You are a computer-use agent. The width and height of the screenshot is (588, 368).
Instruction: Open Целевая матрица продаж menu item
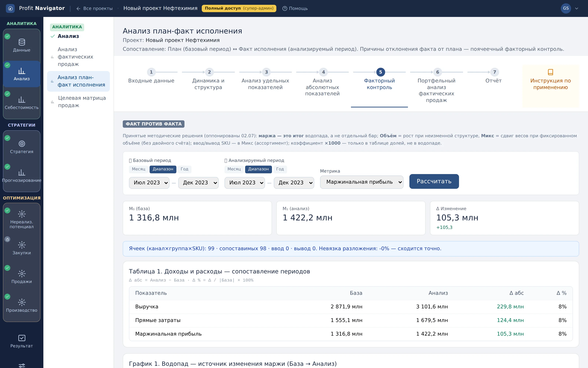pos(78,102)
